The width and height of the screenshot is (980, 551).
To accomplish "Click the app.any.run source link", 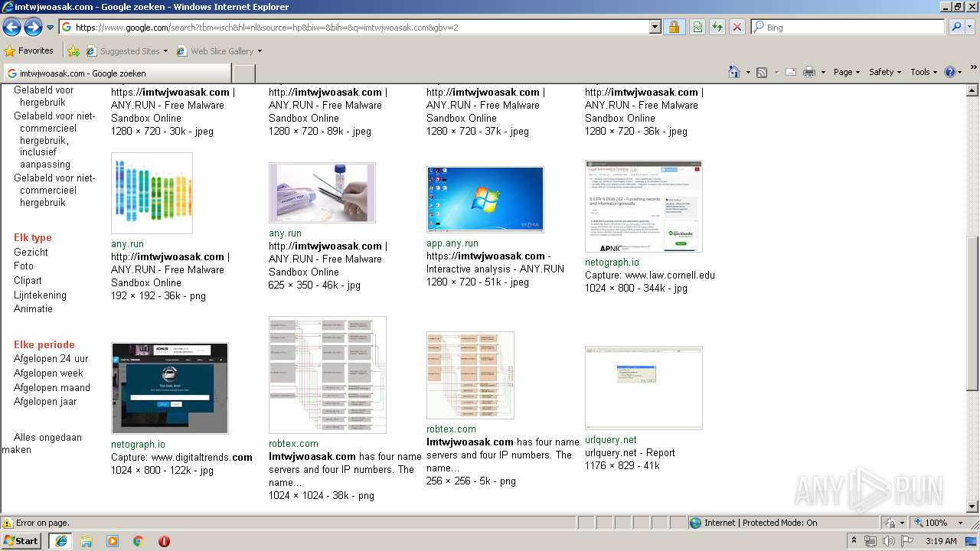I will coord(451,243).
